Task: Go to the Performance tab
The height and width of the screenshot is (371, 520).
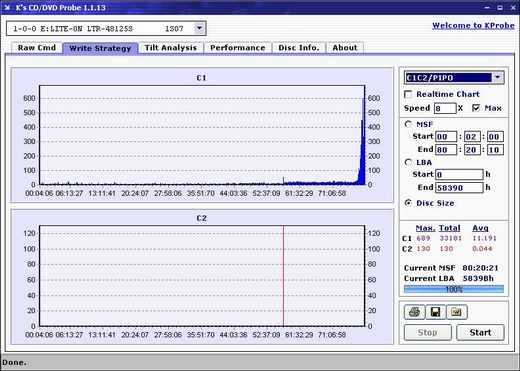Action: 238,48
